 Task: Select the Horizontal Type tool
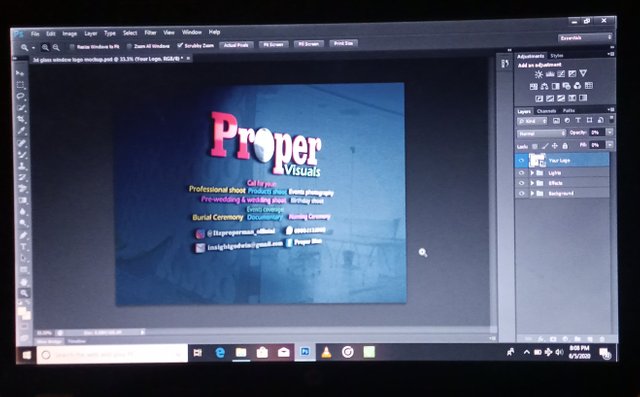tap(24, 246)
